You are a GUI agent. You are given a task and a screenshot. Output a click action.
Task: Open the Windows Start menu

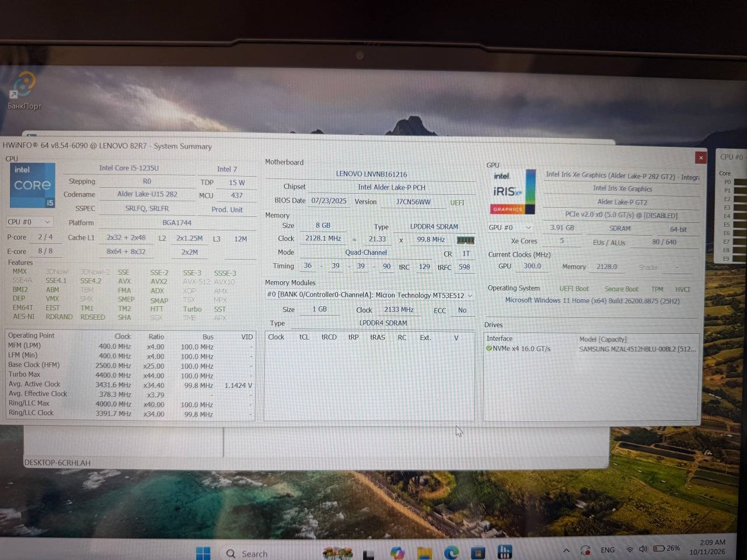click(203, 552)
